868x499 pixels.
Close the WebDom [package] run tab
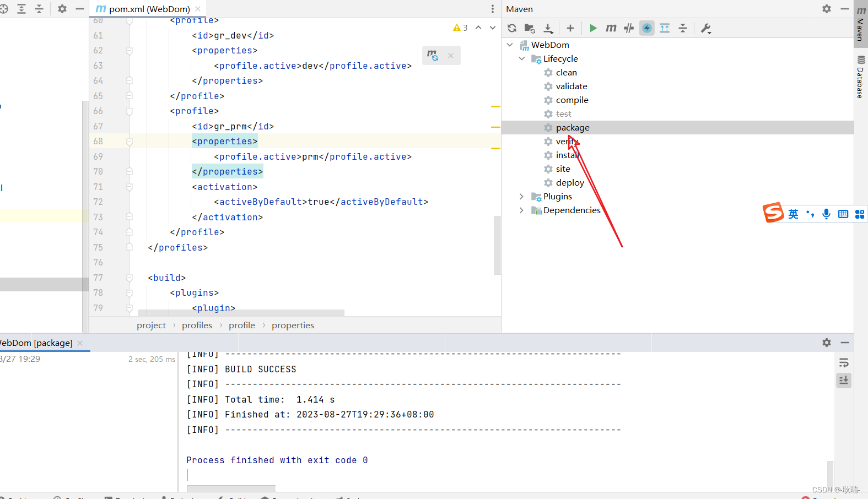click(80, 343)
